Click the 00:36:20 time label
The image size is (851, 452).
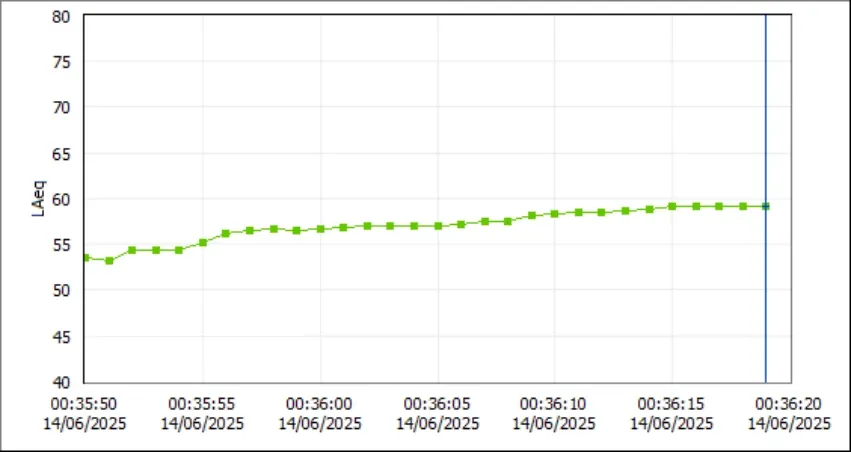tap(789, 404)
